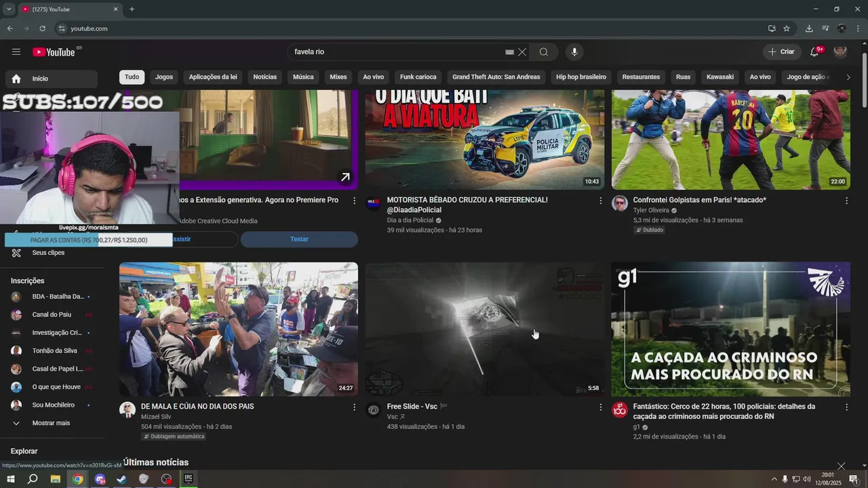Open options for Free Slide - Vsc video
868x488 pixels.
click(x=600, y=407)
